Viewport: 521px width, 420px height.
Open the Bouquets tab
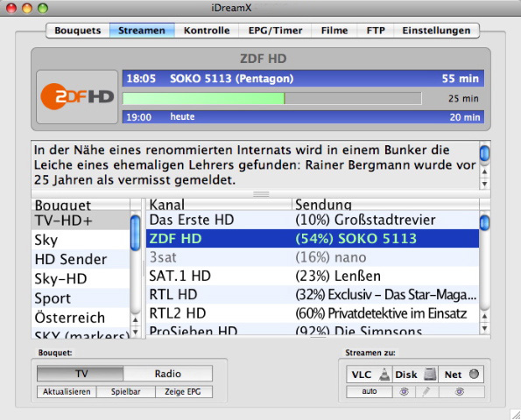(78, 31)
